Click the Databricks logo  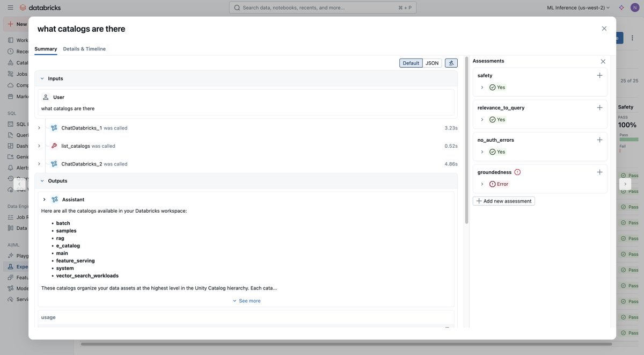click(40, 8)
